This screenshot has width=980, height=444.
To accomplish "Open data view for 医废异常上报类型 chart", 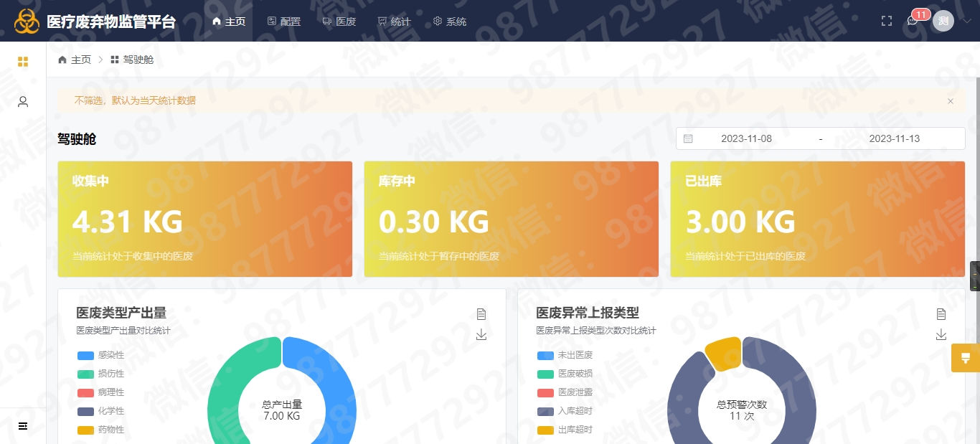I will click(x=941, y=313).
